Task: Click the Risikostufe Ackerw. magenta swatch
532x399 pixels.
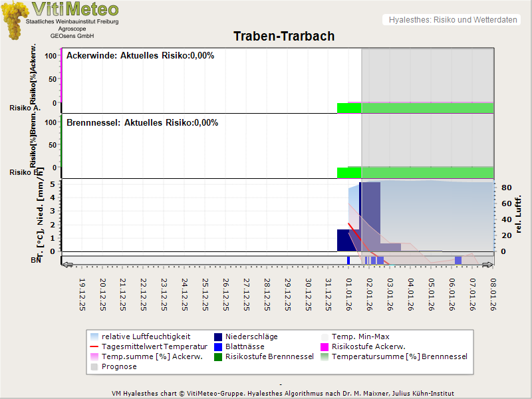Action: [325, 346]
